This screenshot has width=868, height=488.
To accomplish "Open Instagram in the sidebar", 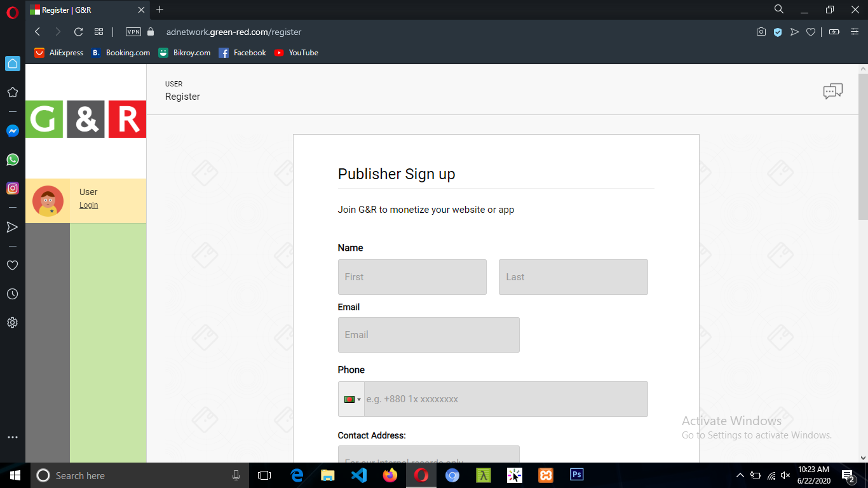I will click(x=13, y=188).
